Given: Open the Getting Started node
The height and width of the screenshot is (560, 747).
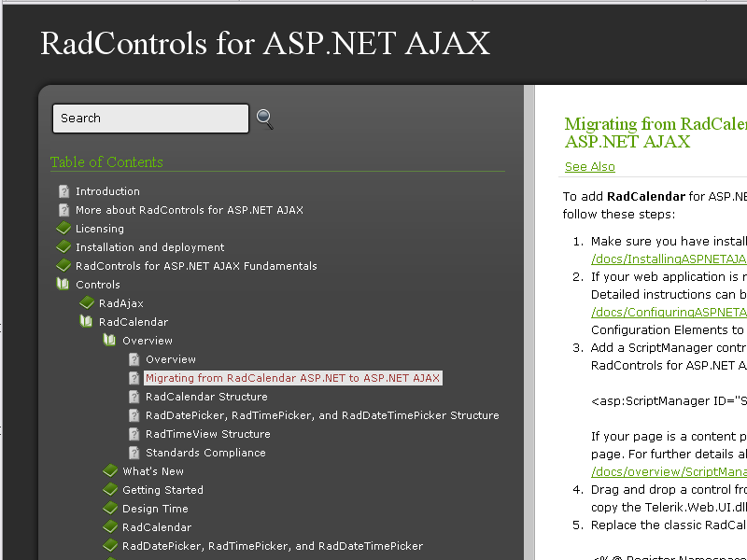Looking at the screenshot, I should [x=162, y=490].
